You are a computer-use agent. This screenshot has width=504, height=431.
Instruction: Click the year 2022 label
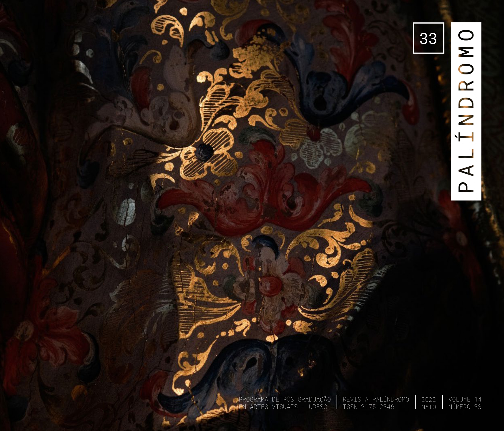coord(429,400)
